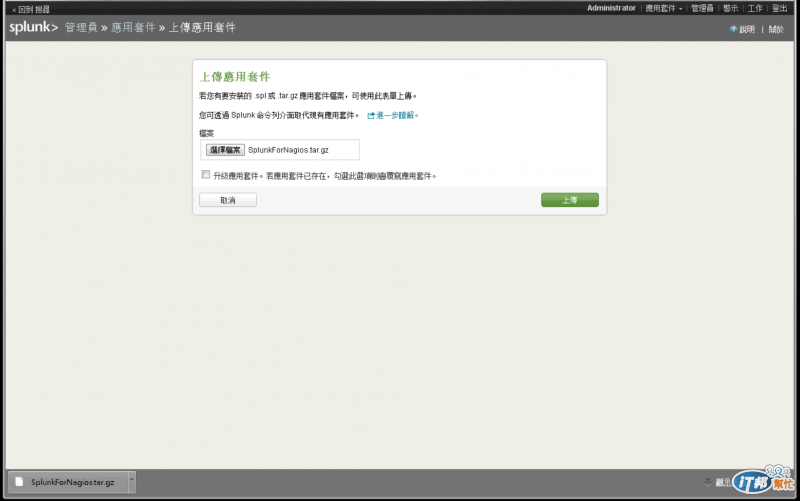Enable the 升級應用套件 checkbox
This screenshot has height=501, width=800.
click(x=206, y=174)
